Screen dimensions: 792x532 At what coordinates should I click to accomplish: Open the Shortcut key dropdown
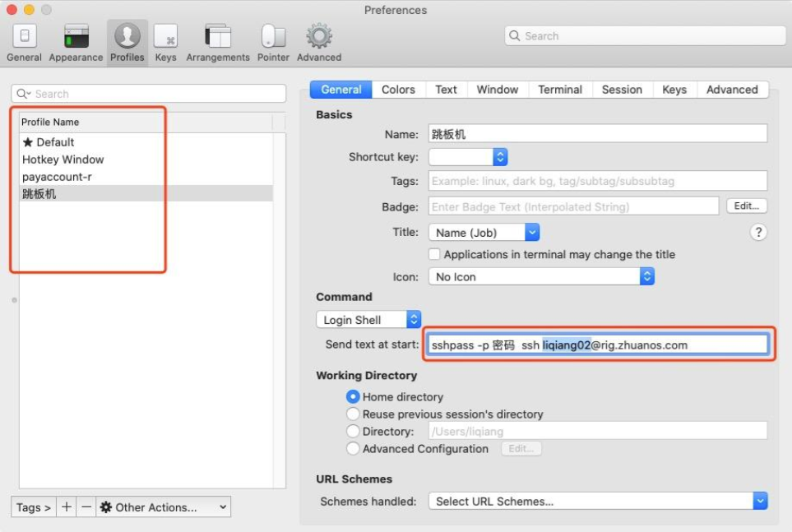[468, 157]
